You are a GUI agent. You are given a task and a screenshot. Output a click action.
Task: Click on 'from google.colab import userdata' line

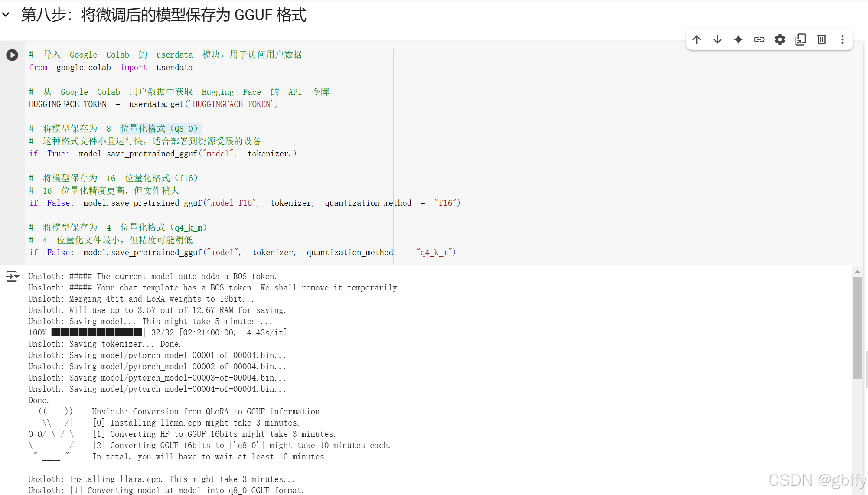111,68
